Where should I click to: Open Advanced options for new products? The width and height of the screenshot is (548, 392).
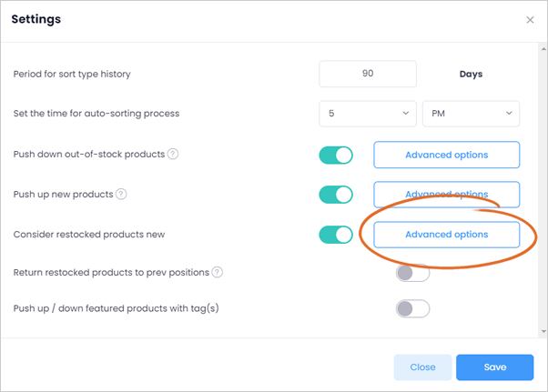tap(447, 194)
